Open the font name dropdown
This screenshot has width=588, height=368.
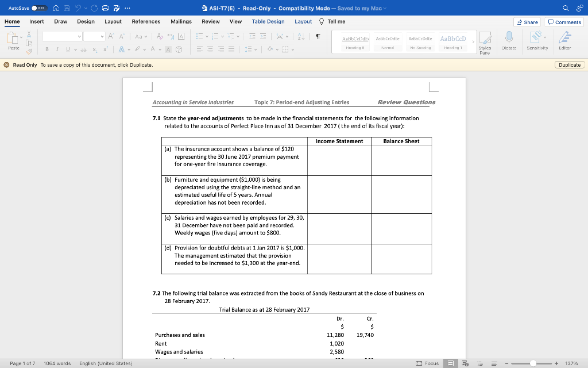click(63, 36)
